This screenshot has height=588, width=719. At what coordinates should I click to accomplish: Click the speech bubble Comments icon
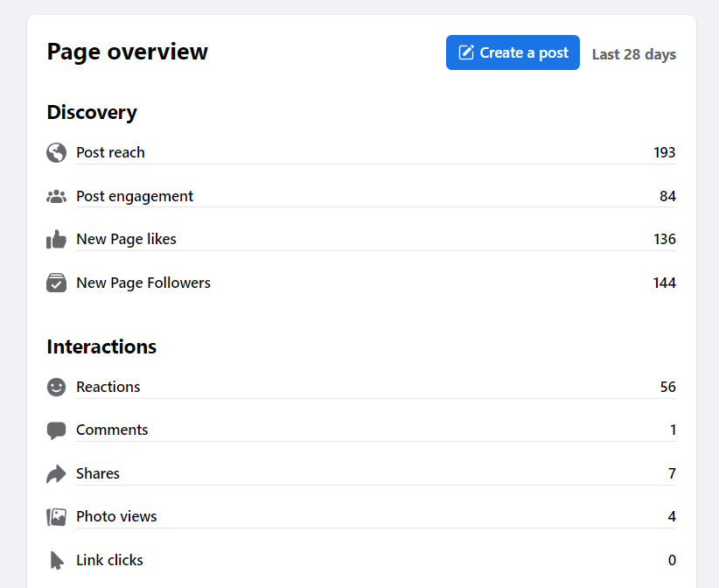point(56,430)
